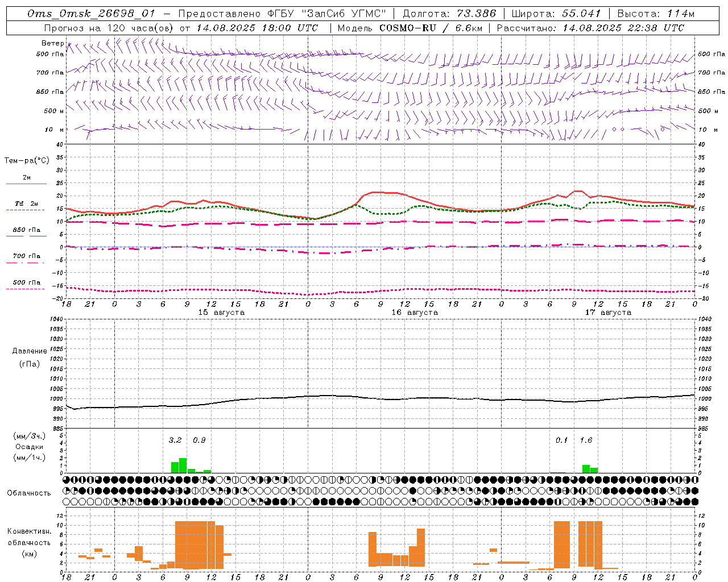This screenshot has width=728, height=582.
Task: Click the Высота: 114м header field
Action: [656, 14]
